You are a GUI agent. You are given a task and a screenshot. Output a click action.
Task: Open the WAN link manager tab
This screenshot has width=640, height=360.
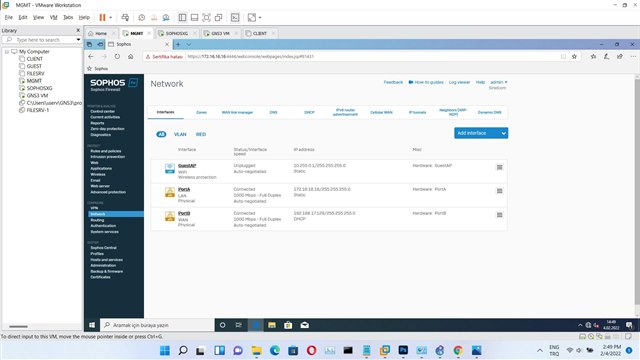pos(237,112)
